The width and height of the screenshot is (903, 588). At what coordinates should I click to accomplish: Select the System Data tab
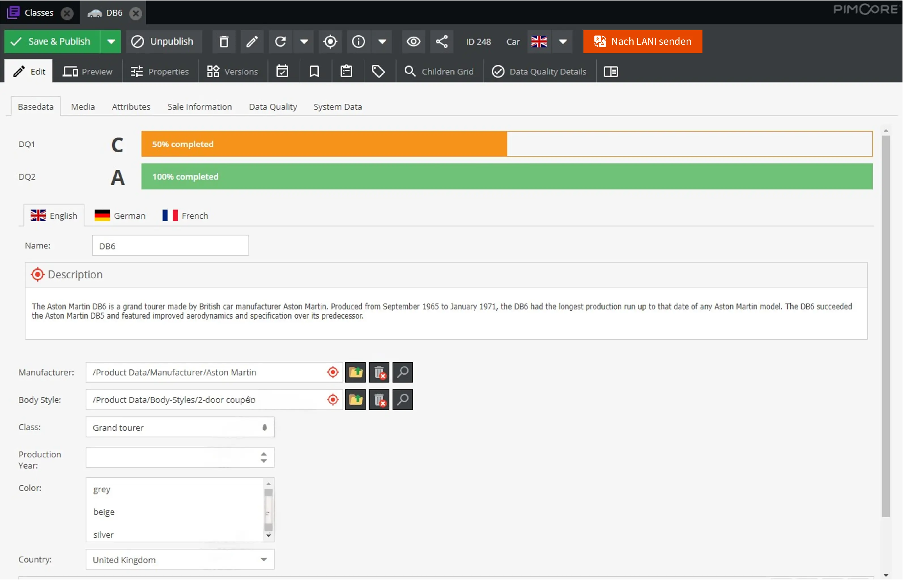(338, 106)
